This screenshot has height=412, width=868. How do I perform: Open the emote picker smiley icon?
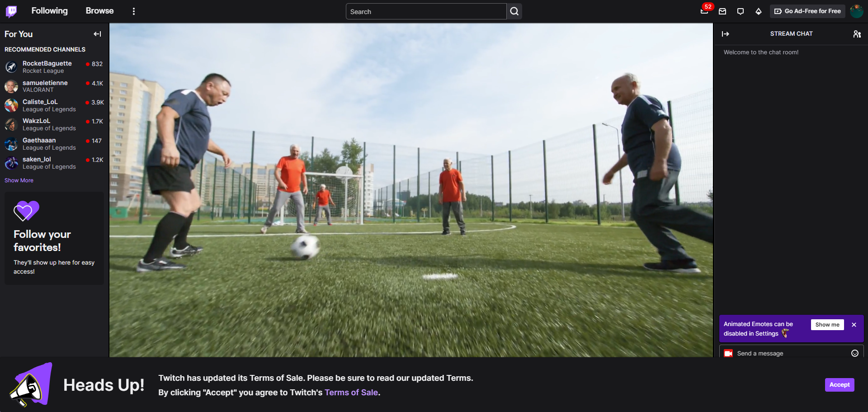click(855, 353)
